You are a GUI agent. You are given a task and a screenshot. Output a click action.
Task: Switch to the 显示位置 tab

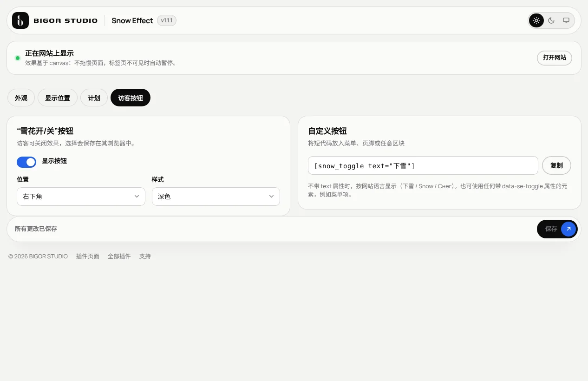[58, 98]
